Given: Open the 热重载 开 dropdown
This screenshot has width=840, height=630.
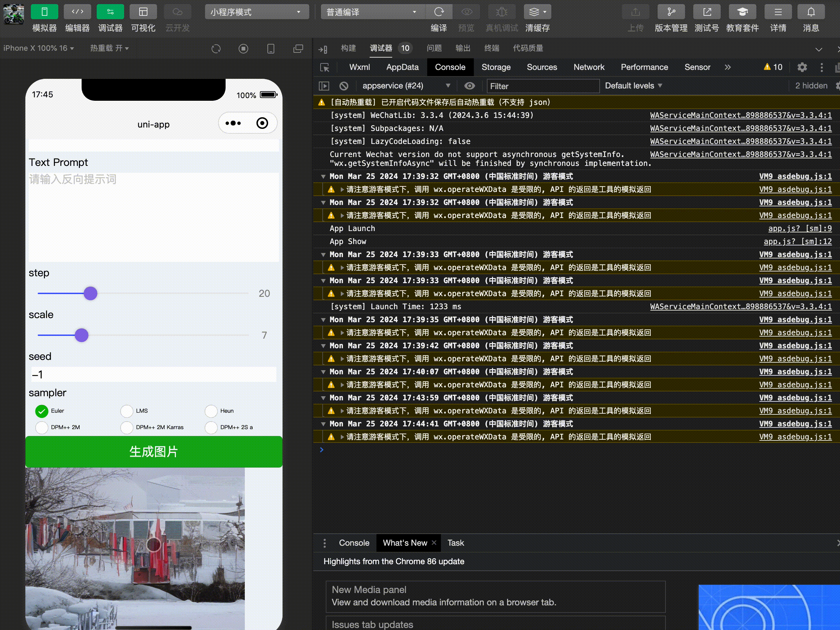Looking at the screenshot, I should point(109,48).
